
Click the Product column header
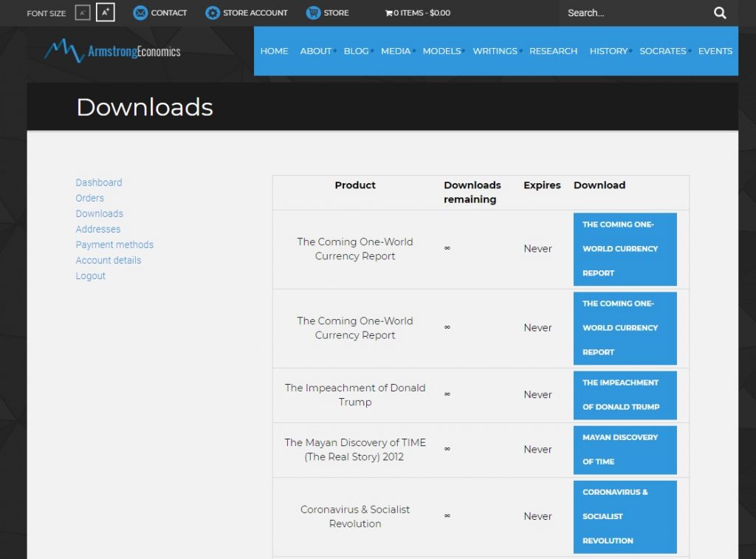pos(355,185)
